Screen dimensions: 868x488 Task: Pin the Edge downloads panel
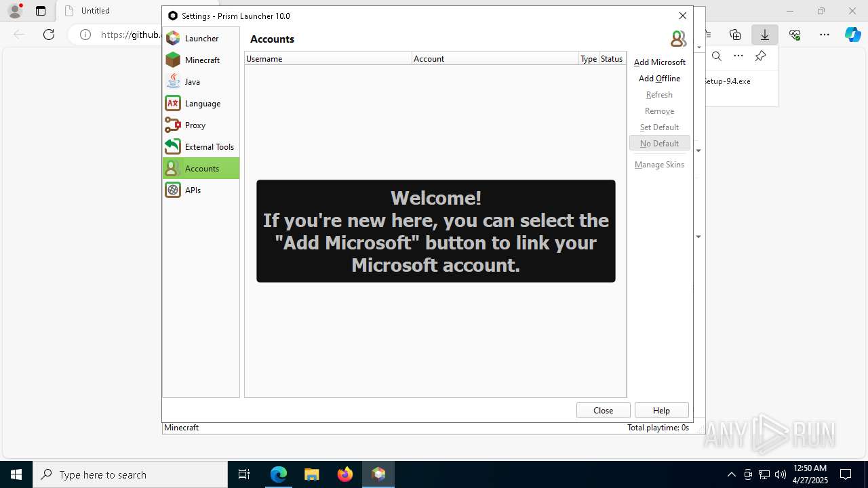(x=760, y=56)
